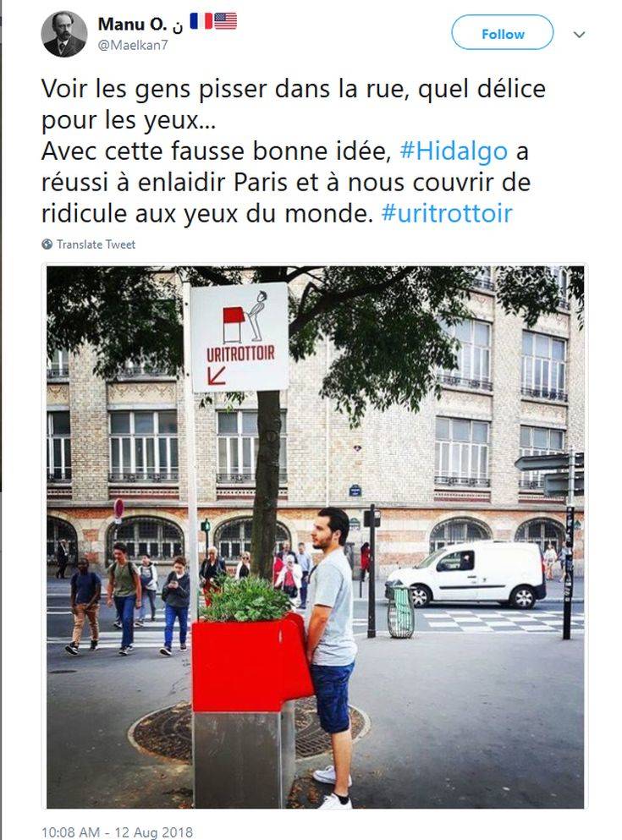Open the Manu O. profile avatar

point(64,35)
